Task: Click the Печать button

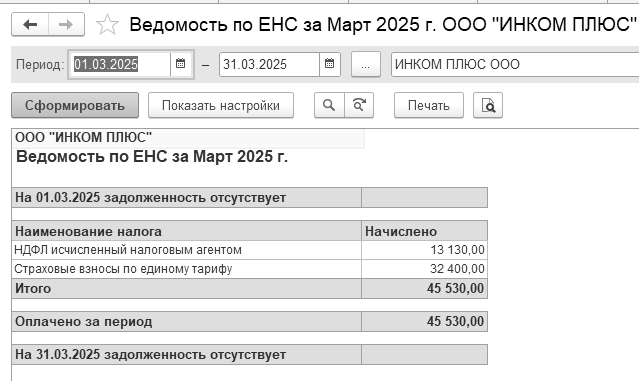Action: pos(429,105)
